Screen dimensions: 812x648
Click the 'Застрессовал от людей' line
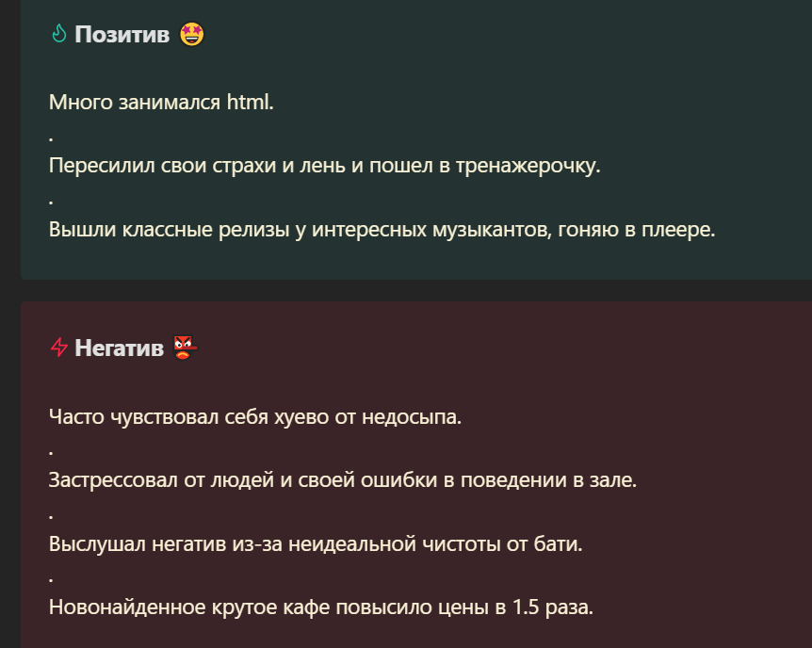pos(343,480)
